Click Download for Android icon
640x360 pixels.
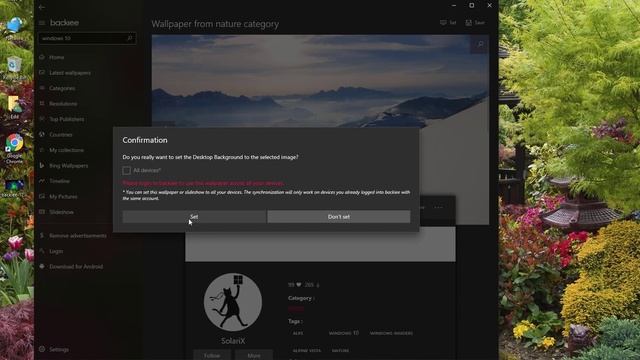[x=42, y=267]
